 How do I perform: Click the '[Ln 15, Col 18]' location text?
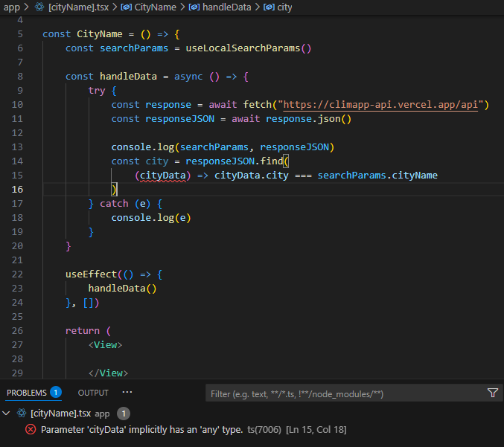316,430
